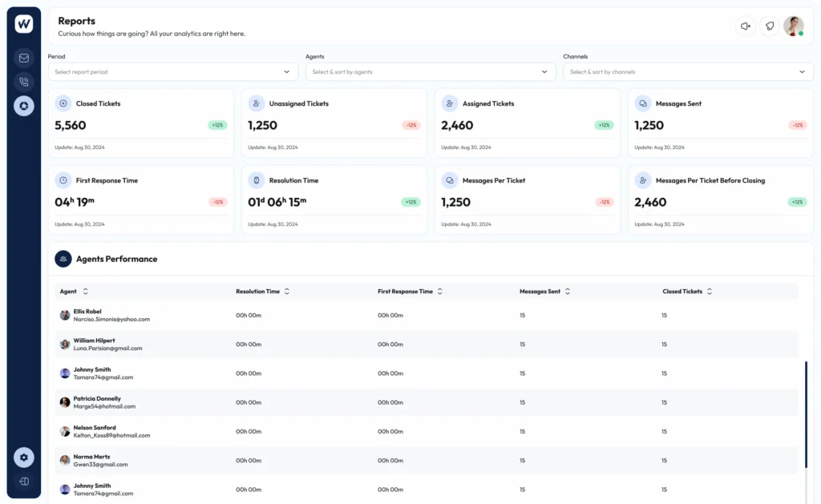The image size is (821, 504).
Task: Expand the Period report dropdown
Action: tap(173, 72)
